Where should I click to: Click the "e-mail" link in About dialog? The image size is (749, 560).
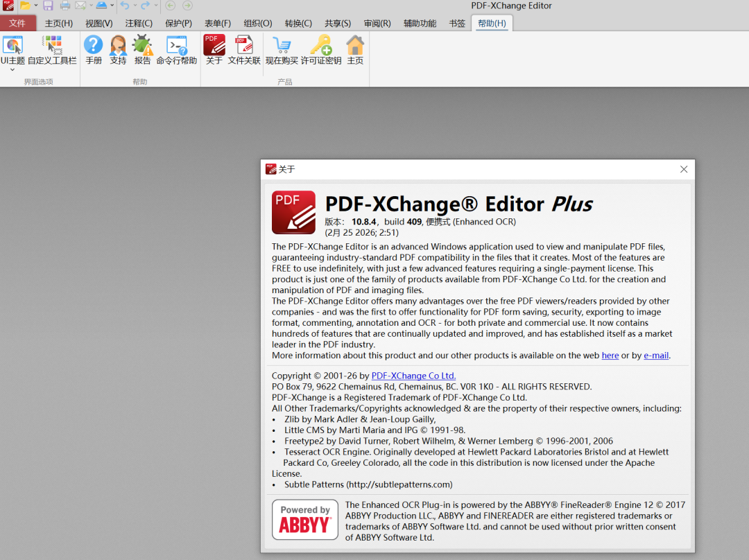click(x=656, y=356)
